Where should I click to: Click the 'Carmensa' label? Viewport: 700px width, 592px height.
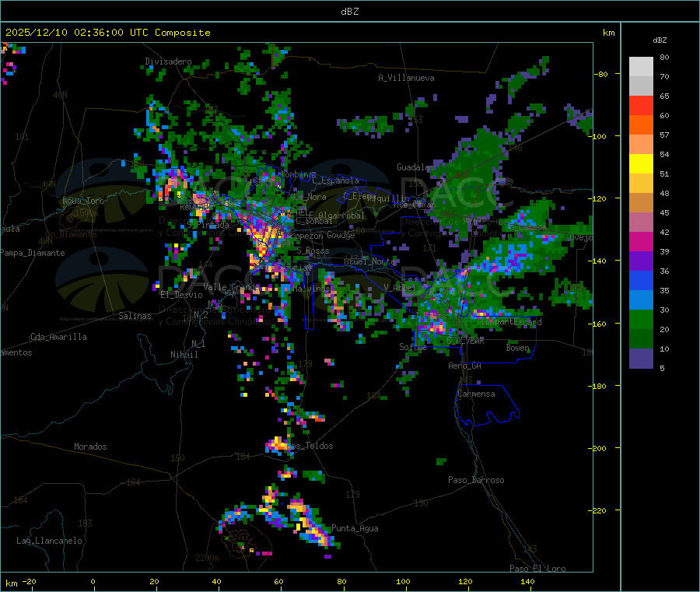tap(476, 394)
